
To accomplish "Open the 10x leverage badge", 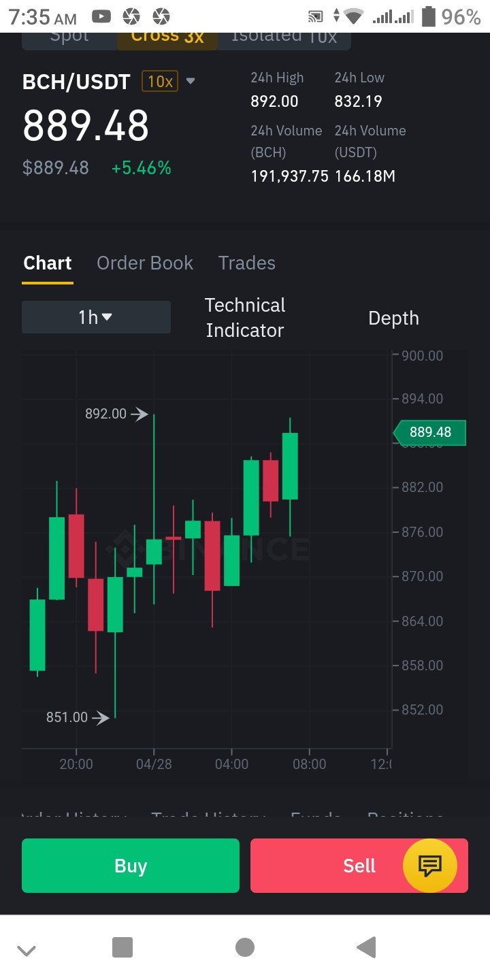I will tap(159, 82).
